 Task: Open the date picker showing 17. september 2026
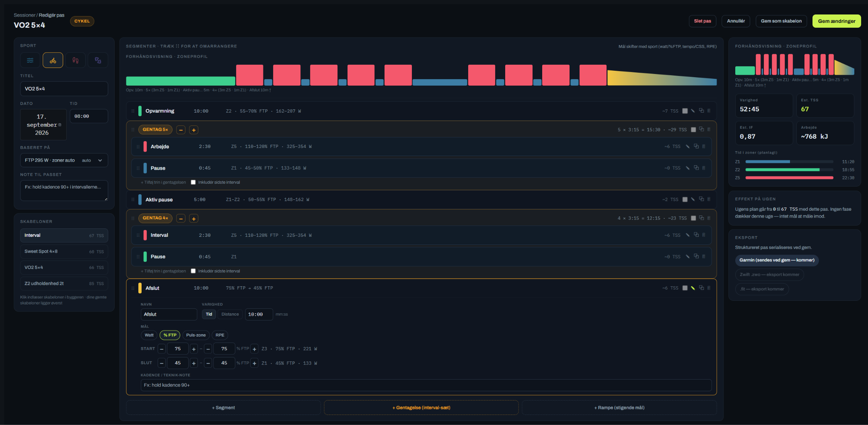[43, 125]
